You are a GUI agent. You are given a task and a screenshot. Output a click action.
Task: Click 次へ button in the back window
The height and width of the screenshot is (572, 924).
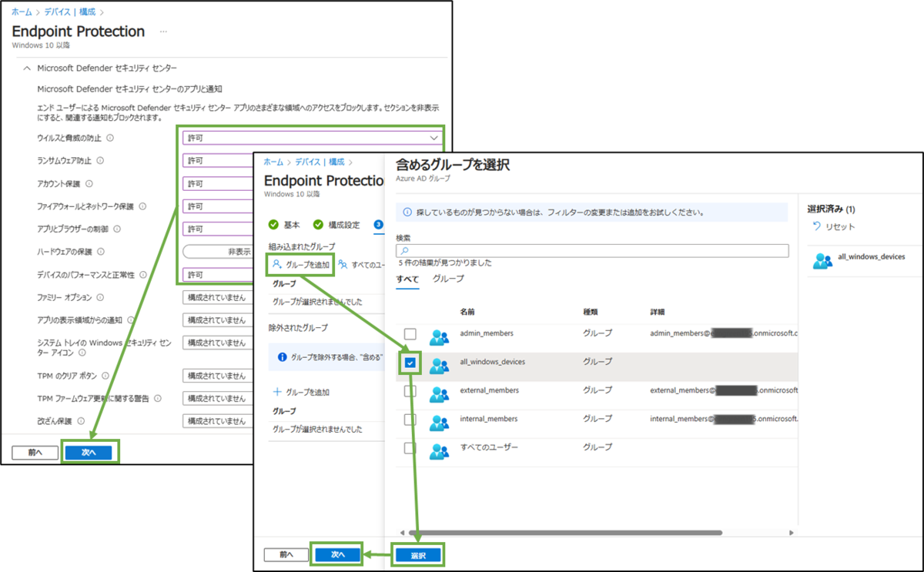pos(88,453)
